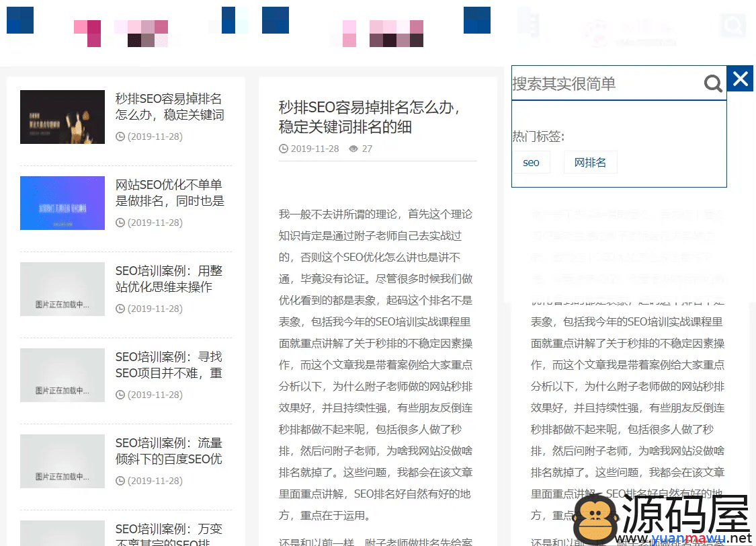Open article SEO培训案例：寻找SEO项目并不难
Screen dimensions: 756x546
click(169, 364)
